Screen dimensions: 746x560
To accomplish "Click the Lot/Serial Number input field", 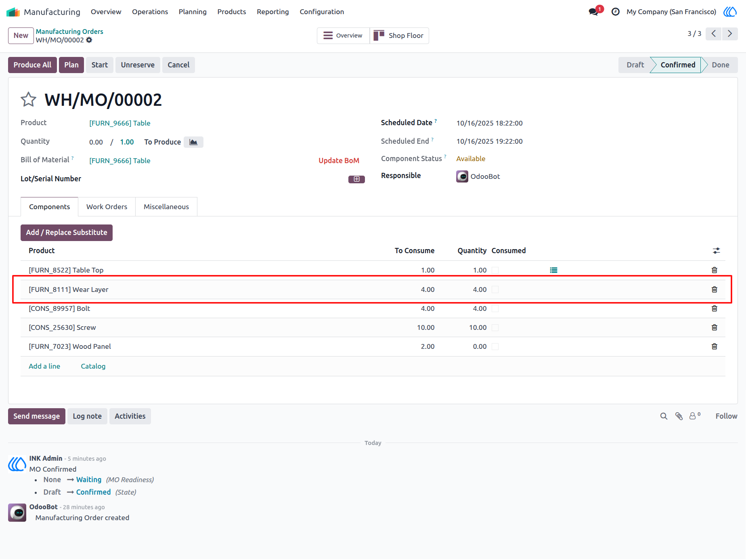I will point(218,179).
